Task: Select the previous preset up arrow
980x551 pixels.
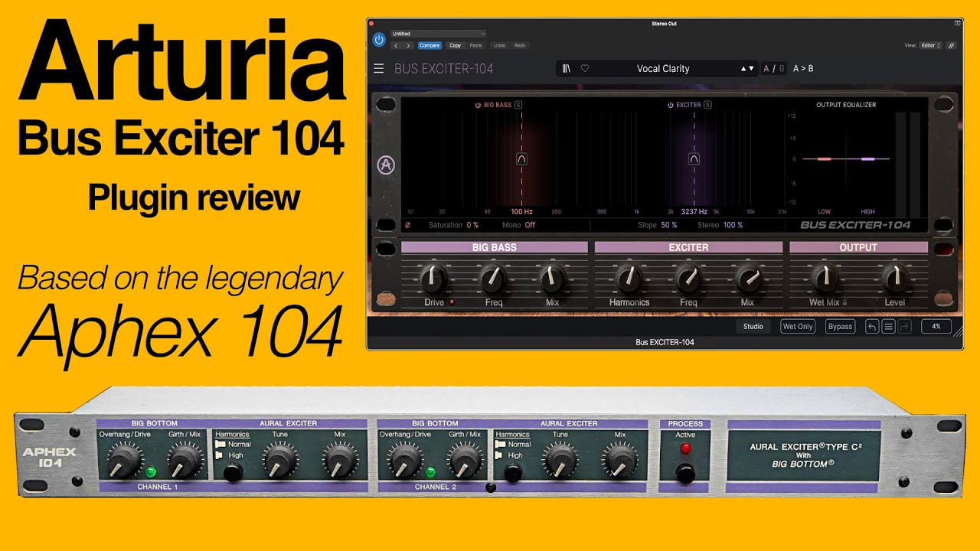Action: pyautogui.click(x=743, y=68)
